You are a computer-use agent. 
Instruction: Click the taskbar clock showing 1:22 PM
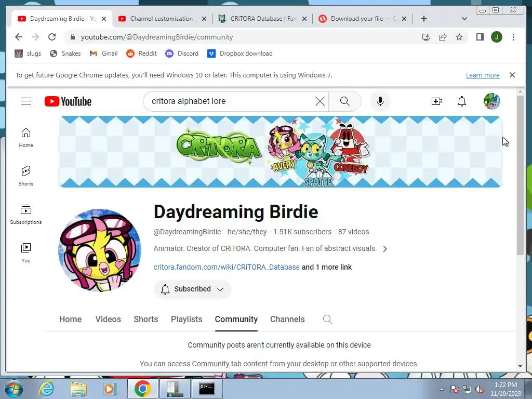tap(506, 389)
